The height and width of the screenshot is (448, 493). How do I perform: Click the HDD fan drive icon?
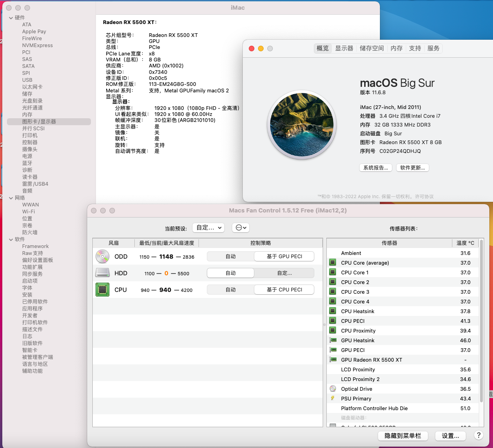pyautogui.click(x=102, y=273)
